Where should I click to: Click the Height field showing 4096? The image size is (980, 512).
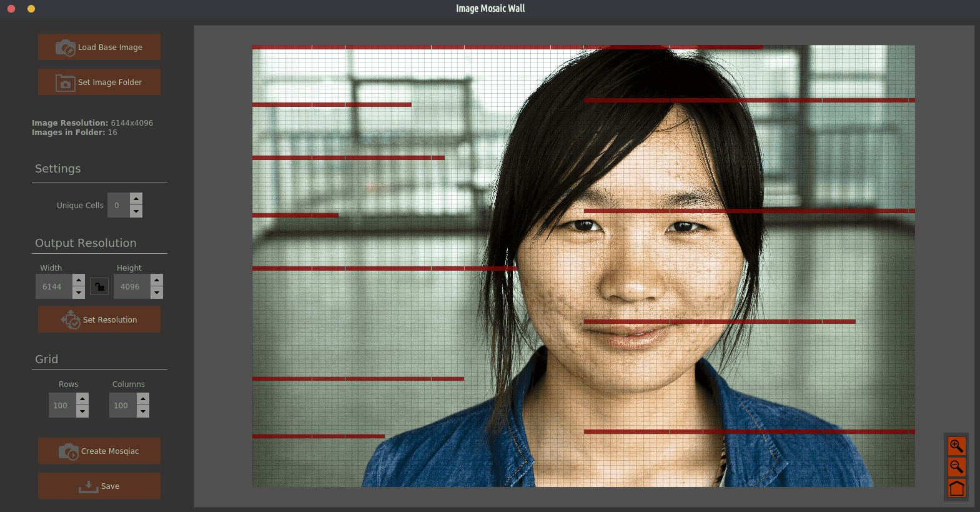coord(132,286)
